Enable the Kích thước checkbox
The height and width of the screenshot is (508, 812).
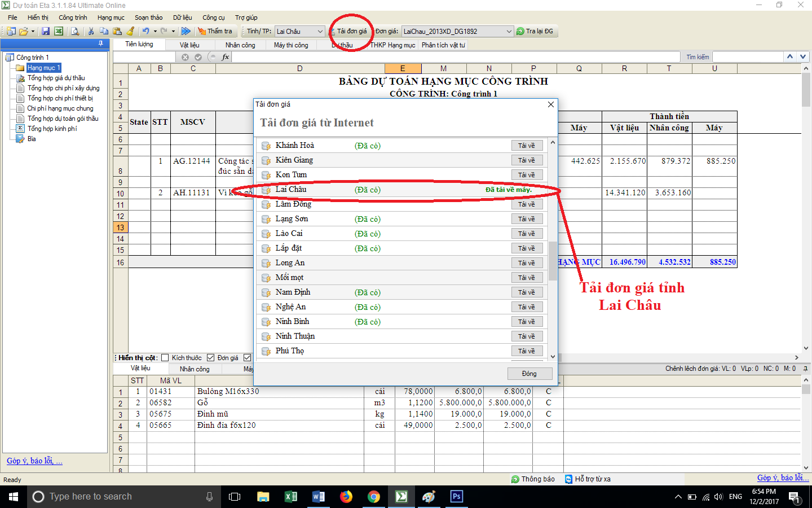(165, 358)
